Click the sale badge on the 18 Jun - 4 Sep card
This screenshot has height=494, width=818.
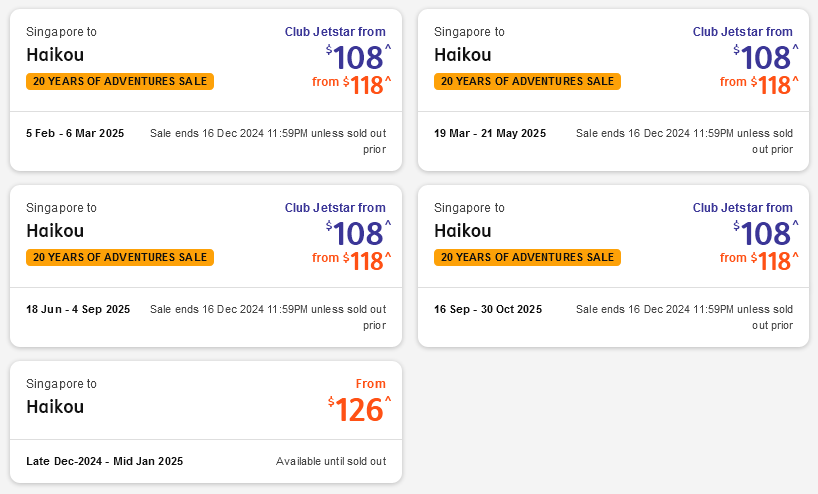click(120, 257)
